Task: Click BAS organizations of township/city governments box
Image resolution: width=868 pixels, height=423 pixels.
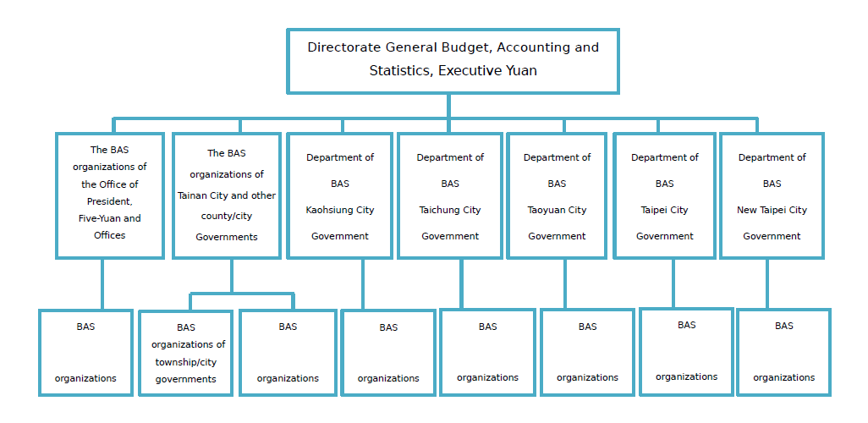Action: pyautogui.click(x=185, y=354)
